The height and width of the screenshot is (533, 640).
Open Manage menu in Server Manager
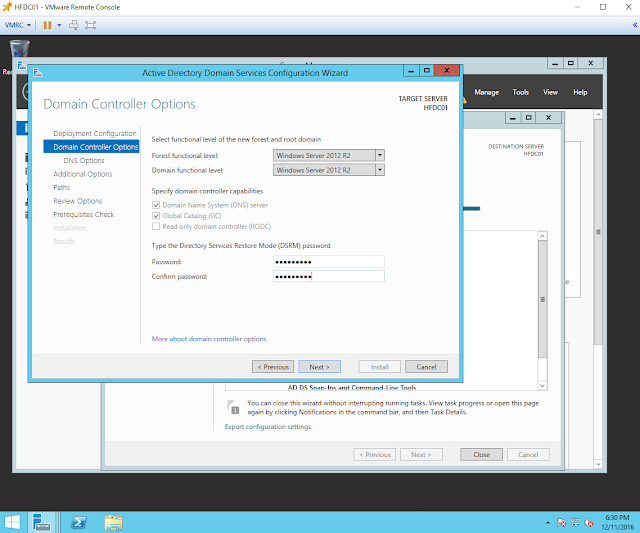487,92
